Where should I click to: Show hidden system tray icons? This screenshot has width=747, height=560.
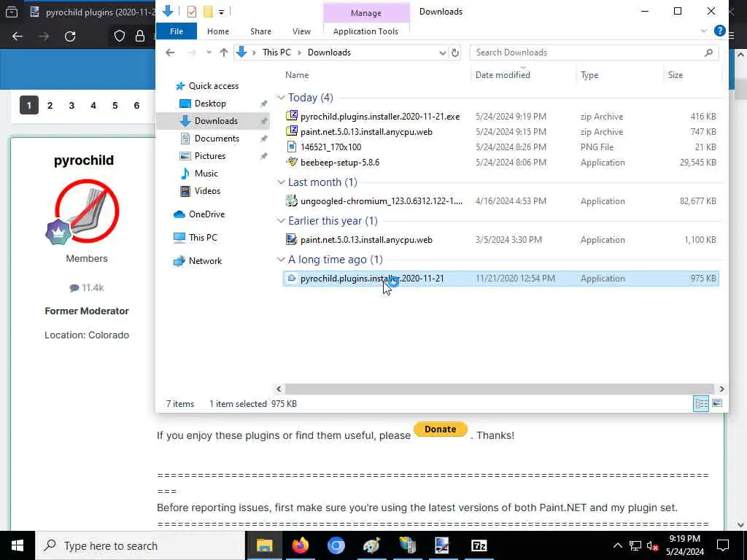click(x=617, y=545)
